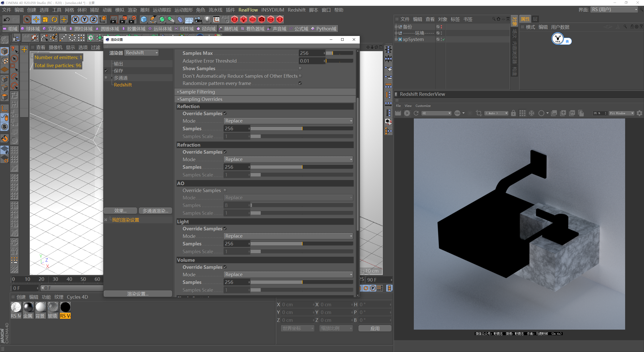Toggle the Z axis lock
644x352 pixels.
pos(94,19)
